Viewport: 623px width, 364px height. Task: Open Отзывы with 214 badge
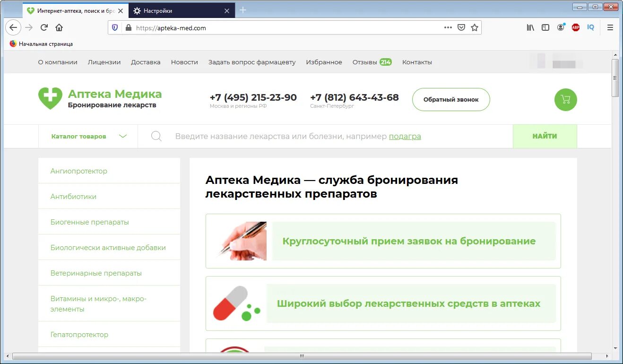(x=372, y=62)
